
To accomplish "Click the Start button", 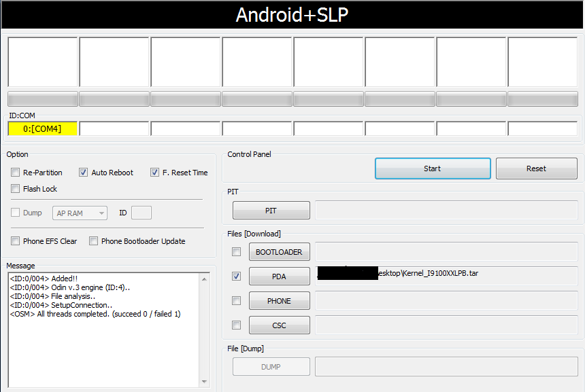I will [x=433, y=168].
